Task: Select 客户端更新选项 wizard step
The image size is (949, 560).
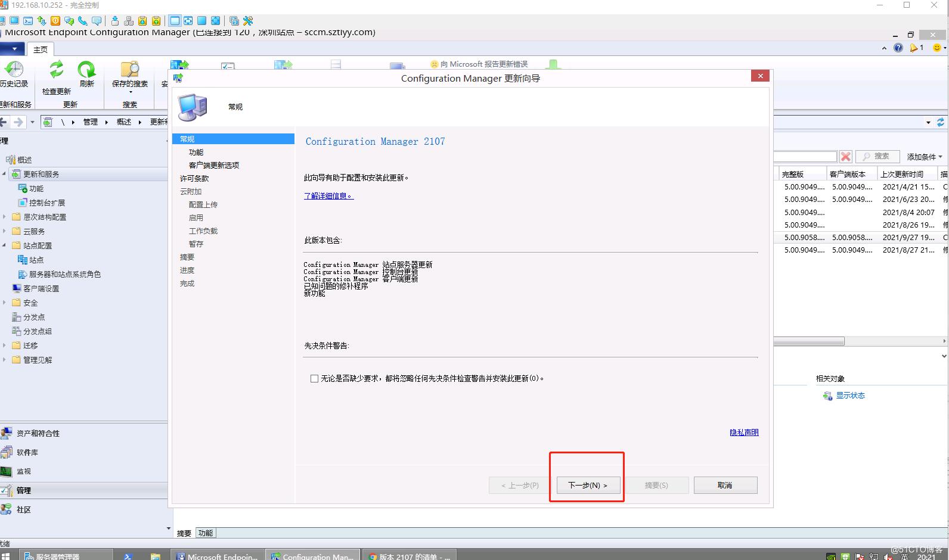Action: [x=214, y=165]
